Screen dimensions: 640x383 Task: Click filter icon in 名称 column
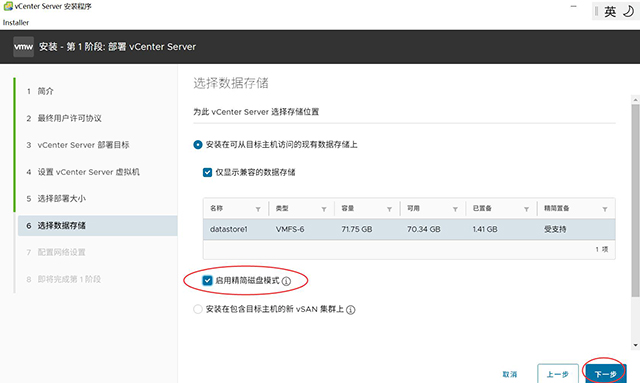[258, 209]
